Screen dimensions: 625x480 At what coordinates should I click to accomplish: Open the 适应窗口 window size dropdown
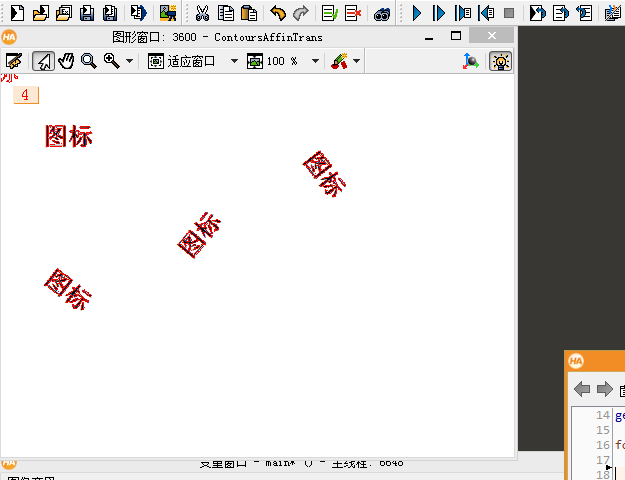234,61
